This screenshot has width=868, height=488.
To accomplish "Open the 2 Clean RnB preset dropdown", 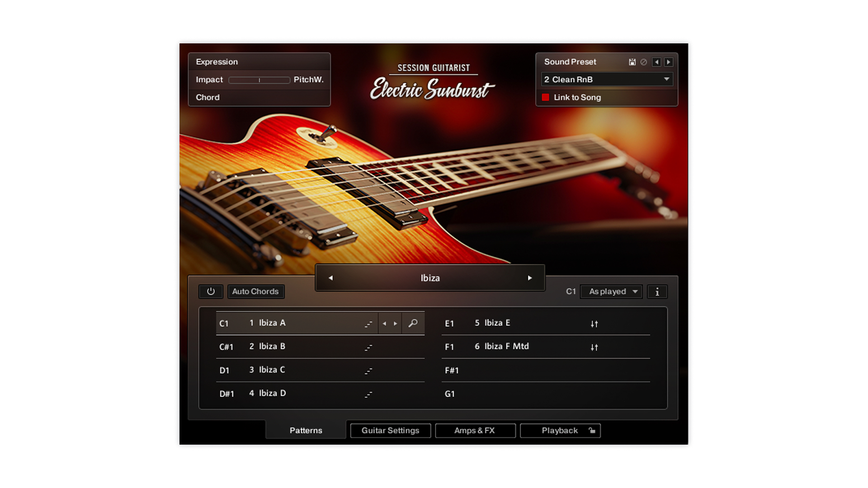I will (607, 80).
